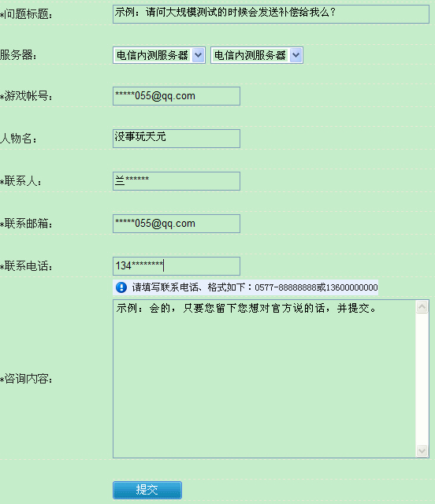This screenshot has height=504, width=435.
Task: Click the phone format hint text
Action: (x=255, y=287)
